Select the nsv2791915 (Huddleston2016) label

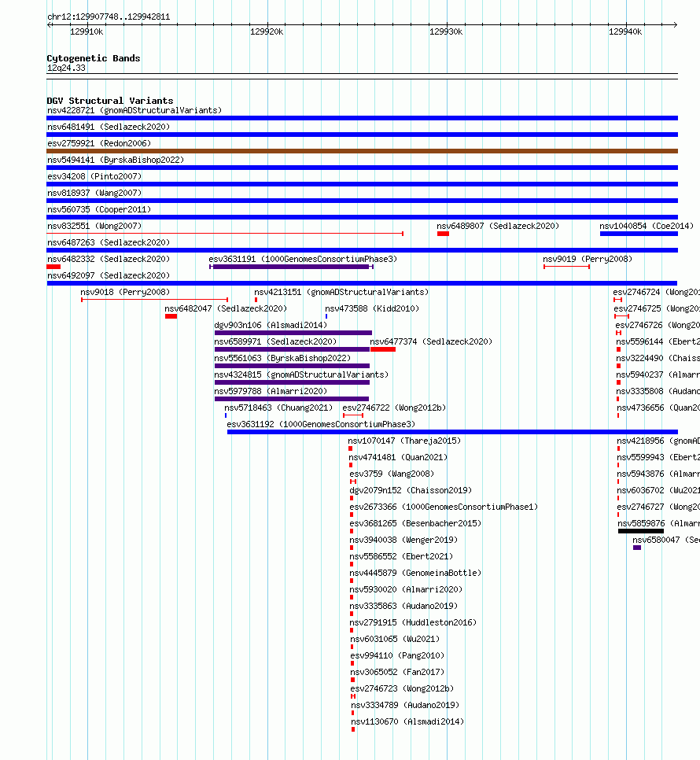point(413,622)
